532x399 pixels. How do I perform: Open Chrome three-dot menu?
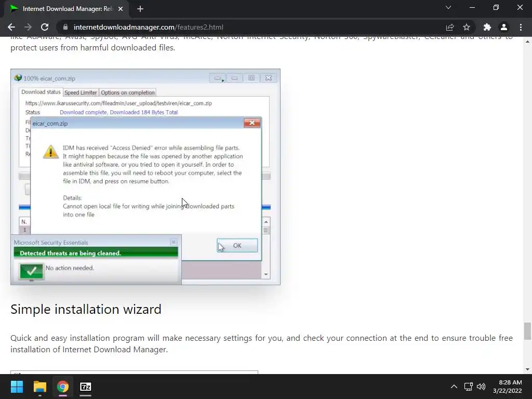pos(521,27)
